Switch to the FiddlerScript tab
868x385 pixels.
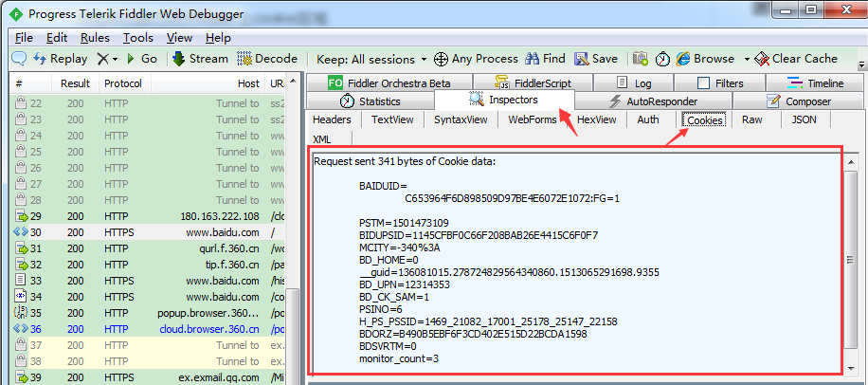coord(533,83)
